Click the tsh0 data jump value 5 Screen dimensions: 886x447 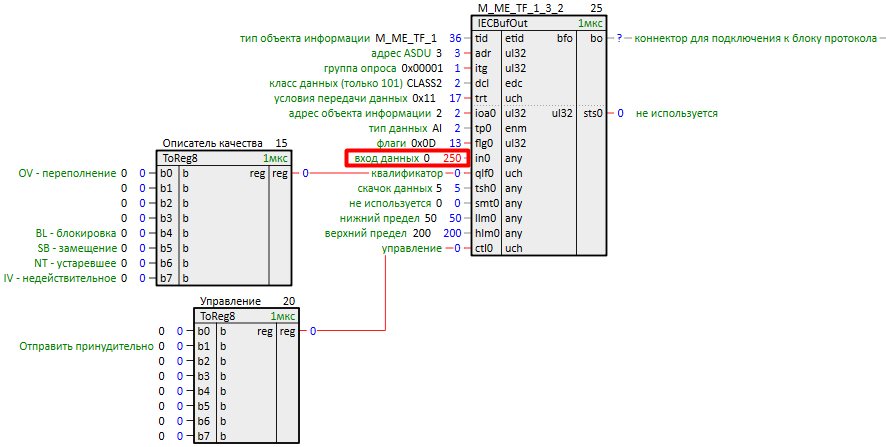click(456, 188)
